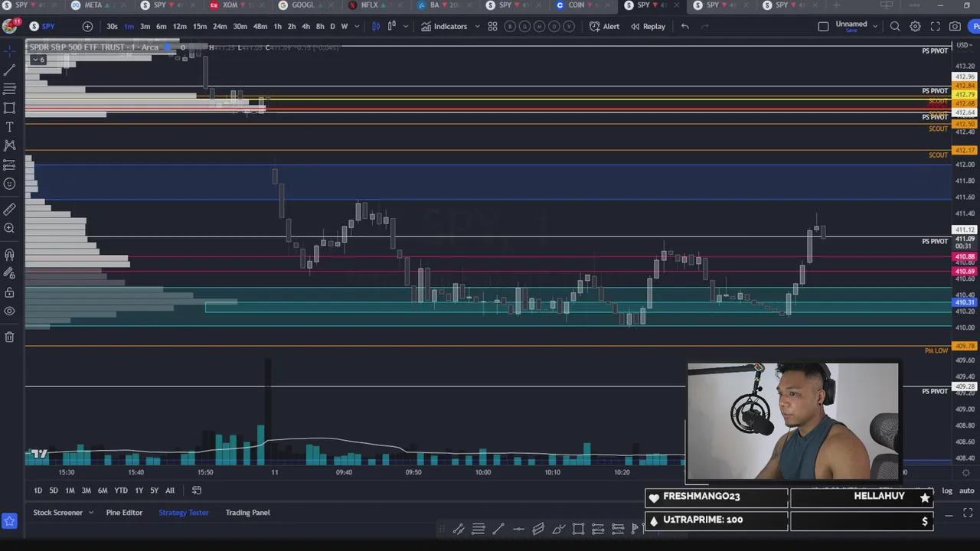Select the trend line drawing tool
Viewport: 980px width, 551px height.
point(9,70)
